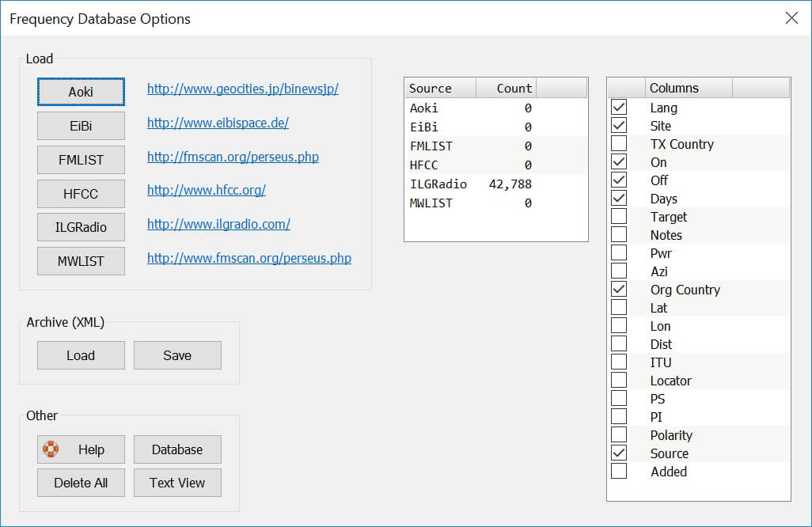Click the FMLIST load button
This screenshot has width=812, height=527.
click(x=81, y=160)
